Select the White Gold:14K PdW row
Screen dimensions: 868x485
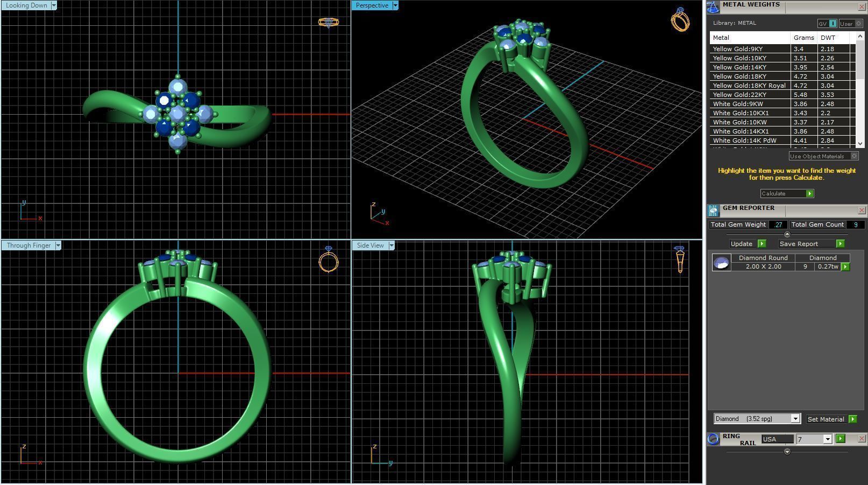(782, 140)
